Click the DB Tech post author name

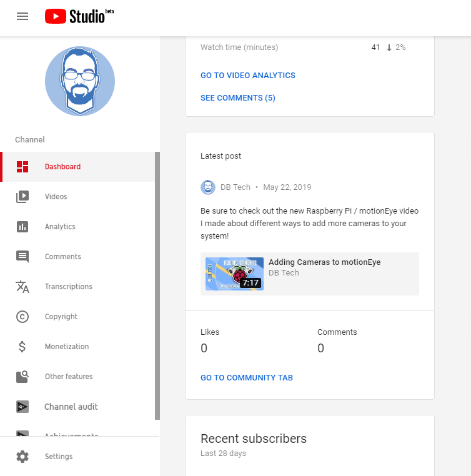click(x=235, y=187)
